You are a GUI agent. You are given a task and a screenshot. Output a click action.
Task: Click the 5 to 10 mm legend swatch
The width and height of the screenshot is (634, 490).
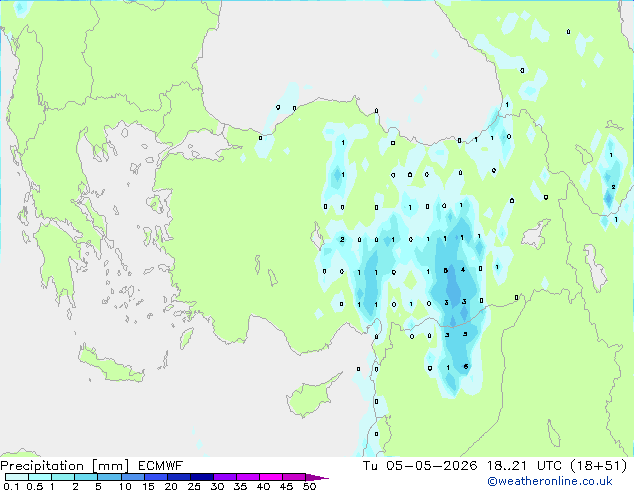coord(109,477)
